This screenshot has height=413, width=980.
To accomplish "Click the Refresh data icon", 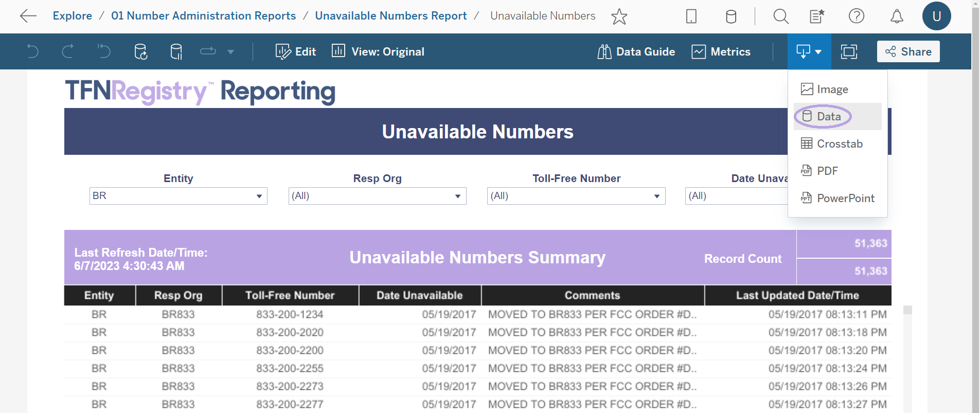I will tap(140, 51).
